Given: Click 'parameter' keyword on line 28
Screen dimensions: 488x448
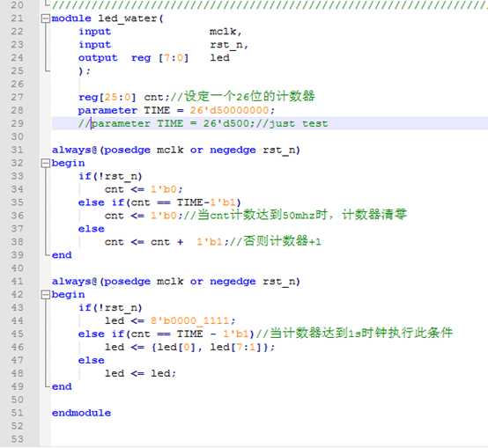Looking at the screenshot, I should coord(107,111).
